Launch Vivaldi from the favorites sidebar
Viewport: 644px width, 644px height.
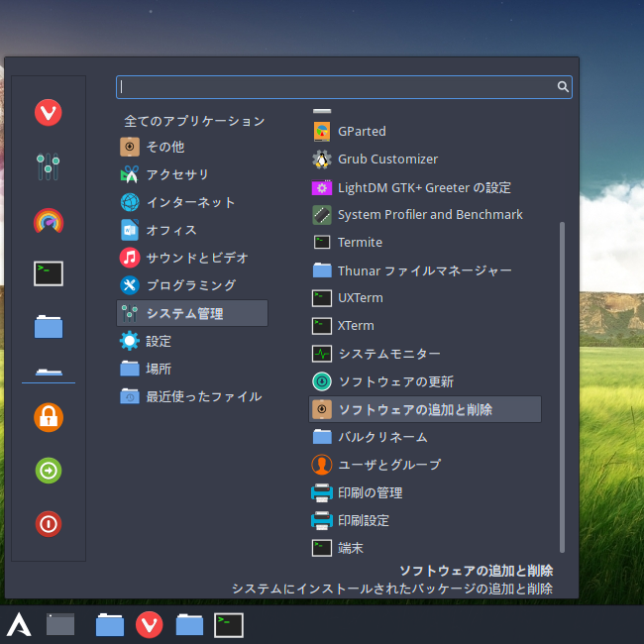click(49, 112)
